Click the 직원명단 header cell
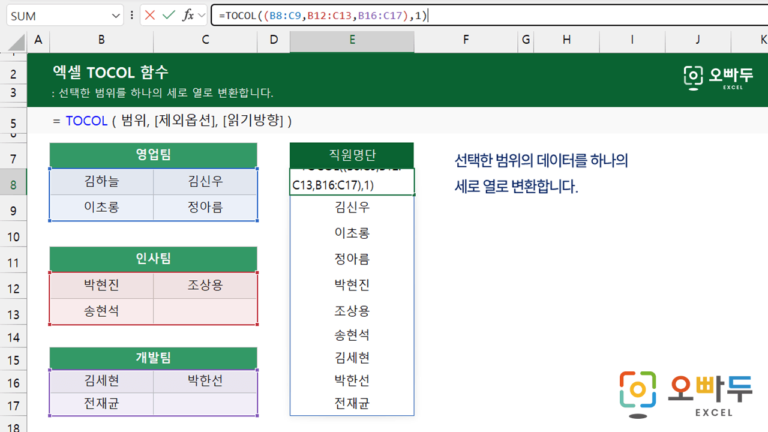The height and width of the screenshot is (432, 768). click(x=352, y=155)
